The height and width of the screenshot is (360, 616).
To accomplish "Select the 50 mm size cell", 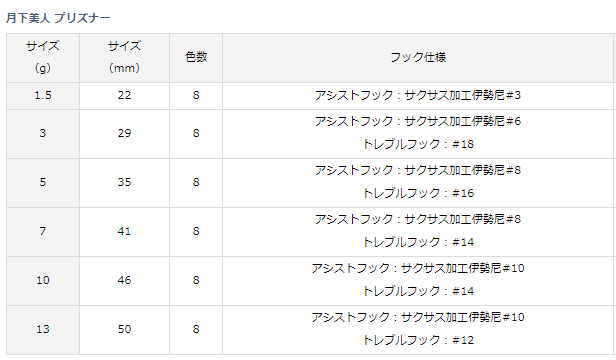I will [124, 330].
